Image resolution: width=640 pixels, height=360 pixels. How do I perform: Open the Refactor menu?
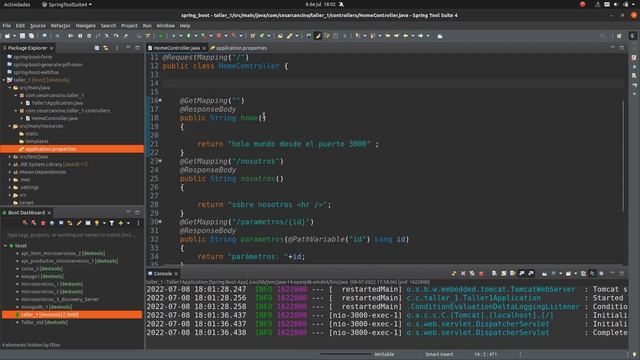pos(60,25)
